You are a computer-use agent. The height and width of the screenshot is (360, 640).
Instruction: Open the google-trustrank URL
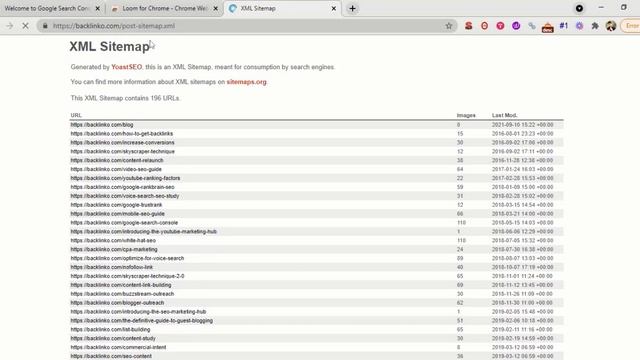pos(116,205)
